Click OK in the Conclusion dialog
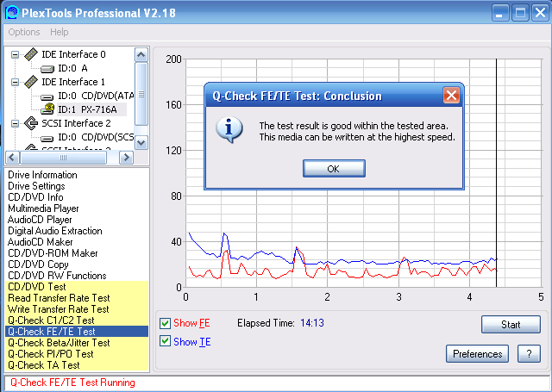The width and height of the screenshot is (552, 392). coord(334,169)
